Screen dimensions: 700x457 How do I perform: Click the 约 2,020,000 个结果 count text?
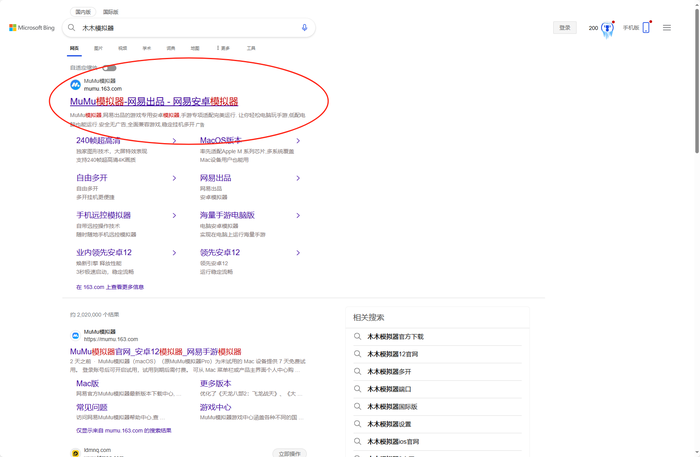click(x=94, y=315)
